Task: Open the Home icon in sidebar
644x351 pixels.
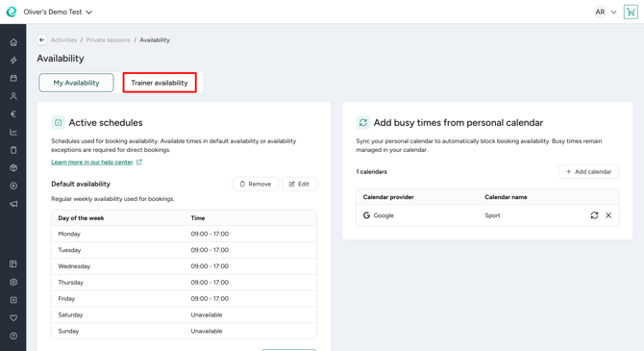Action: click(x=13, y=42)
